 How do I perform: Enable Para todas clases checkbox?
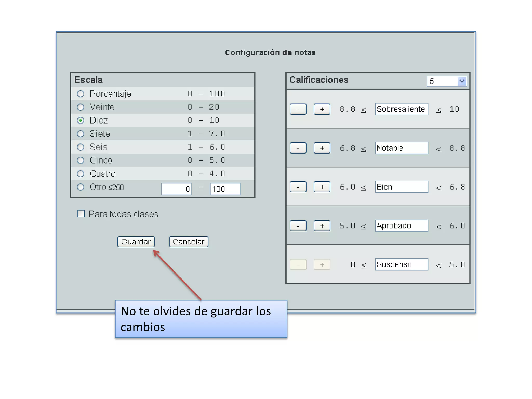click(81, 214)
